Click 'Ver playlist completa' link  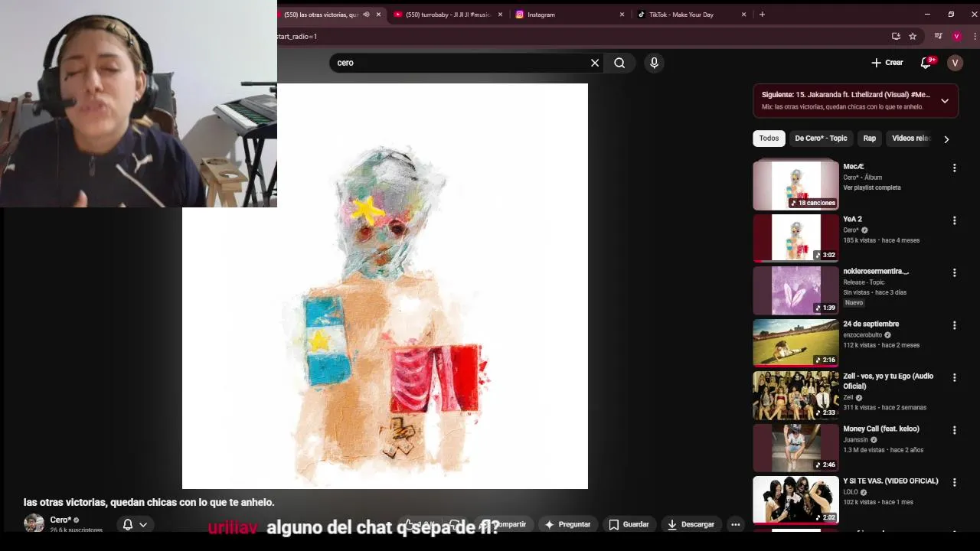coord(872,187)
